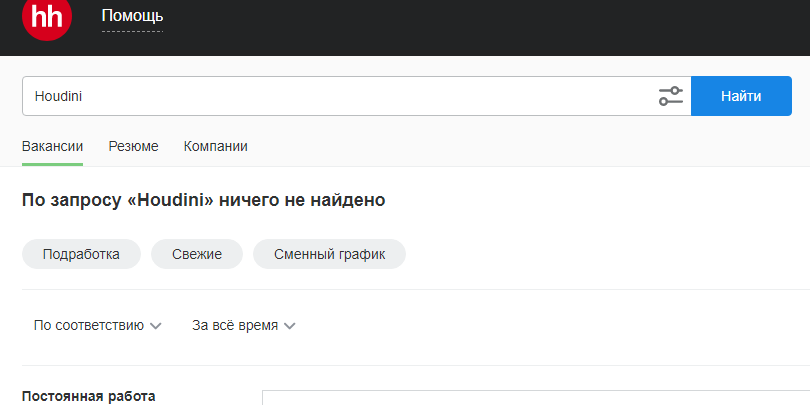The width and height of the screenshot is (810, 405).
Task: Switch to the Вакансии tab
Action: (x=52, y=147)
